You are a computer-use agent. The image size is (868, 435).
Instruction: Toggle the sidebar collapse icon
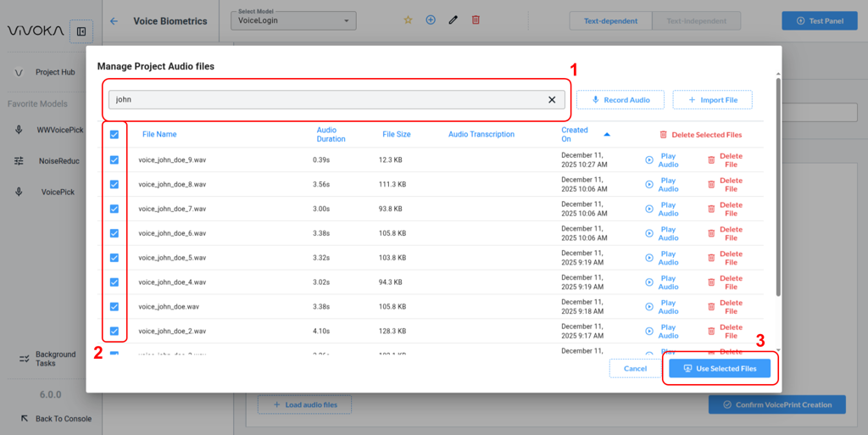pos(81,31)
